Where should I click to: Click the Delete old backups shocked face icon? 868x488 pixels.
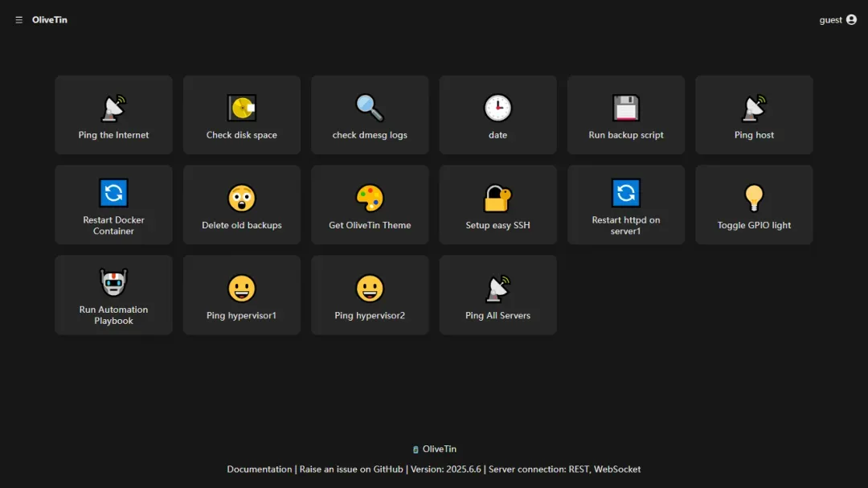click(242, 198)
